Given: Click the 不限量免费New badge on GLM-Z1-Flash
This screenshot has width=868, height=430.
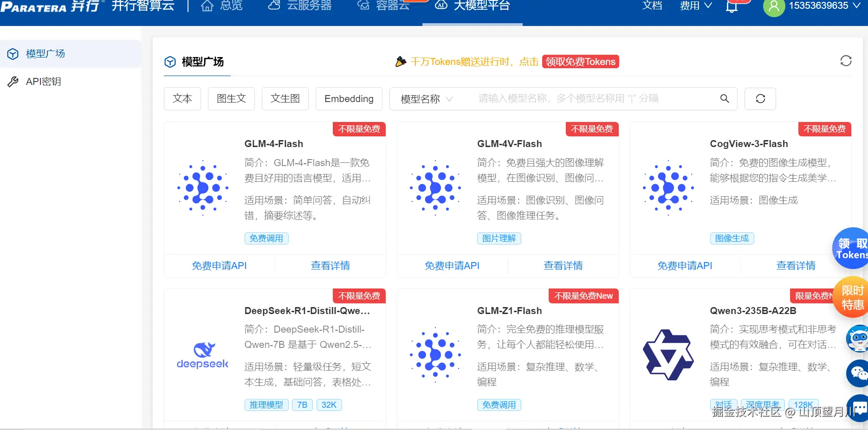Looking at the screenshot, I should [583, 296].
